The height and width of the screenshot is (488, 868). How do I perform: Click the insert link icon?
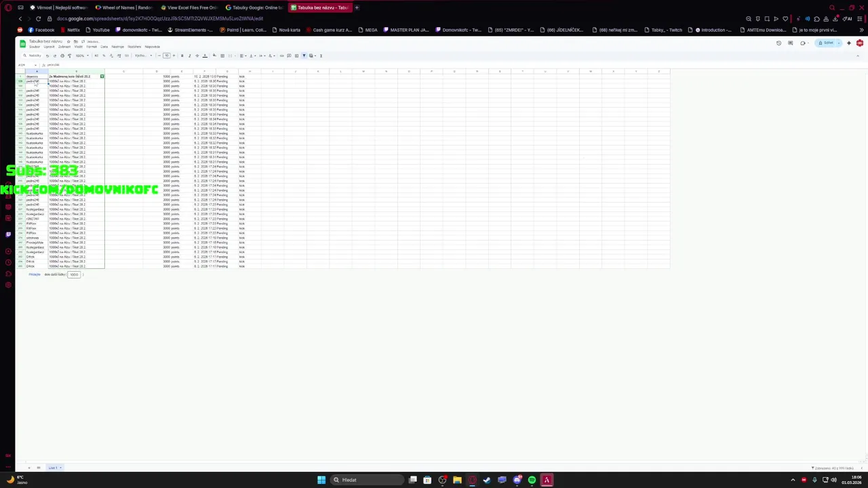pos(281,56)
